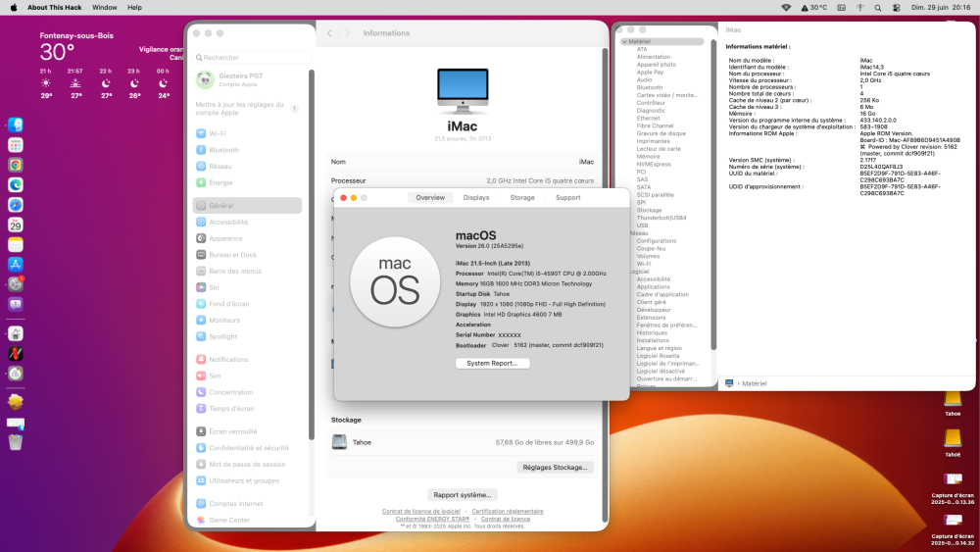
Task: Click Réglages Stockage... button
Action: [555, 467]
